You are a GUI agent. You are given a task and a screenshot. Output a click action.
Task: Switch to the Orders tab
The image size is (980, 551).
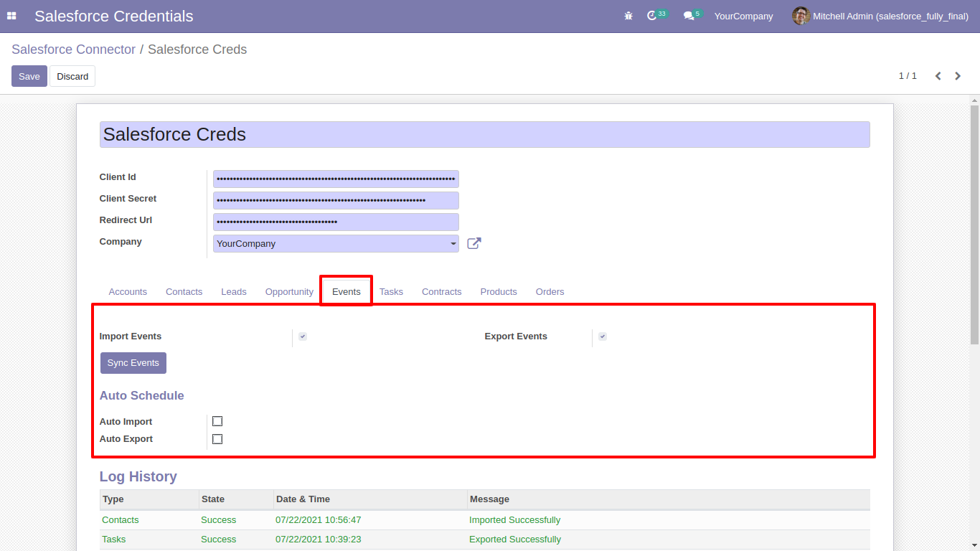point(550,292)
